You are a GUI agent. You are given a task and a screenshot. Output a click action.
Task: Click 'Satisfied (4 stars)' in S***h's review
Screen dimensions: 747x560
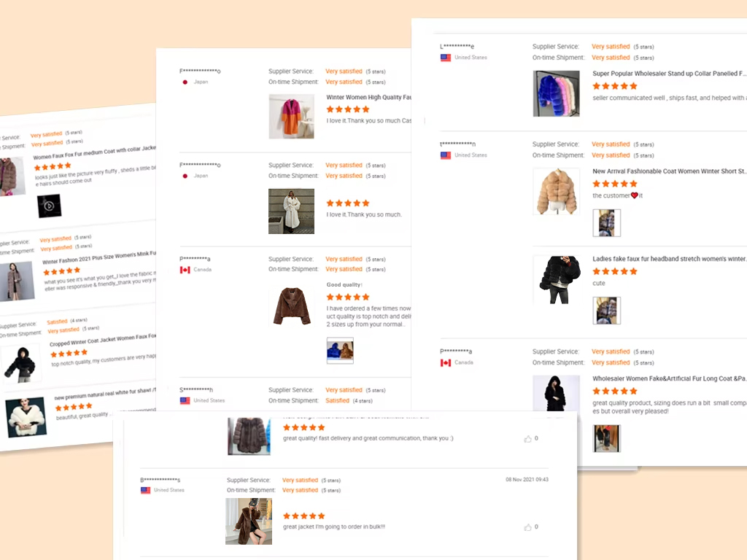coord(349,401)
